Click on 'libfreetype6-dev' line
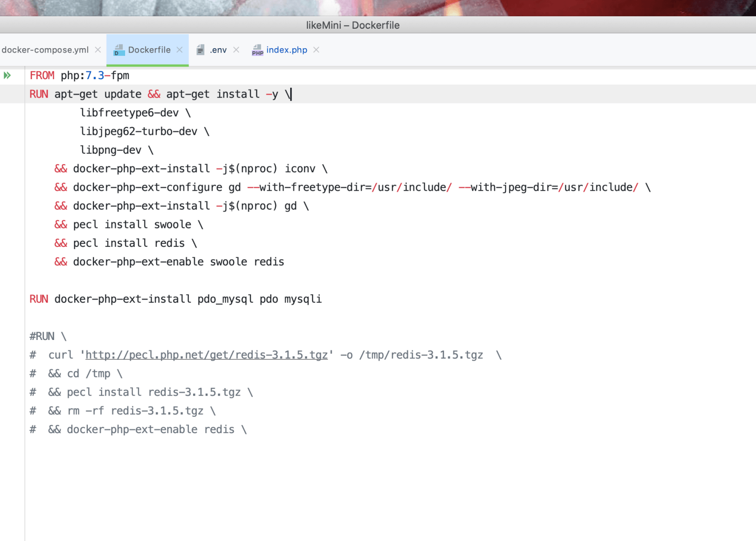This screenshot has height=541, width=756. coord(135,113)
